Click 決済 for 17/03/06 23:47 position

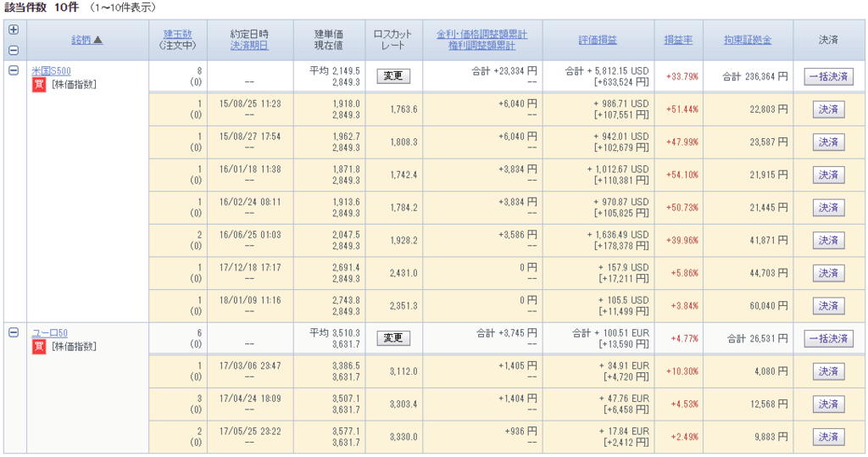point(829,371)
